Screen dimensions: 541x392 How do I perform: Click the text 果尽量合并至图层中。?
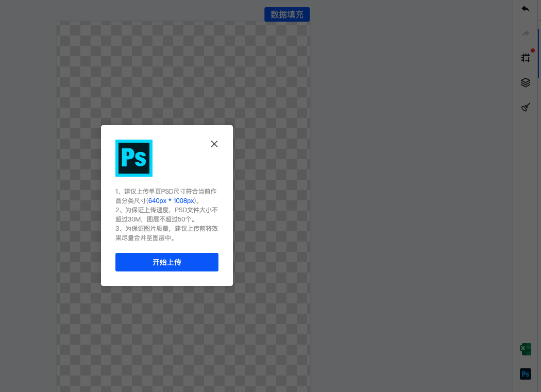(x=146, y=238)
